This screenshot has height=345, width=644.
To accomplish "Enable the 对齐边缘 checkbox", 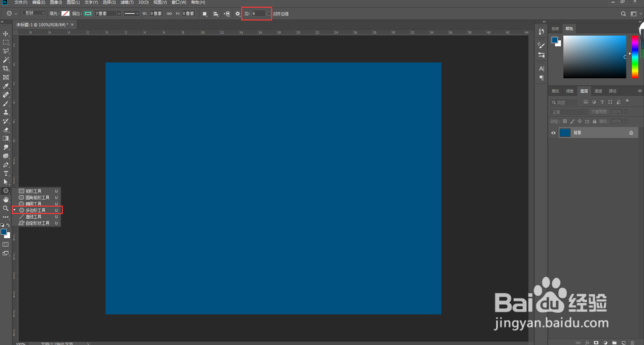I will pos(269,14).
